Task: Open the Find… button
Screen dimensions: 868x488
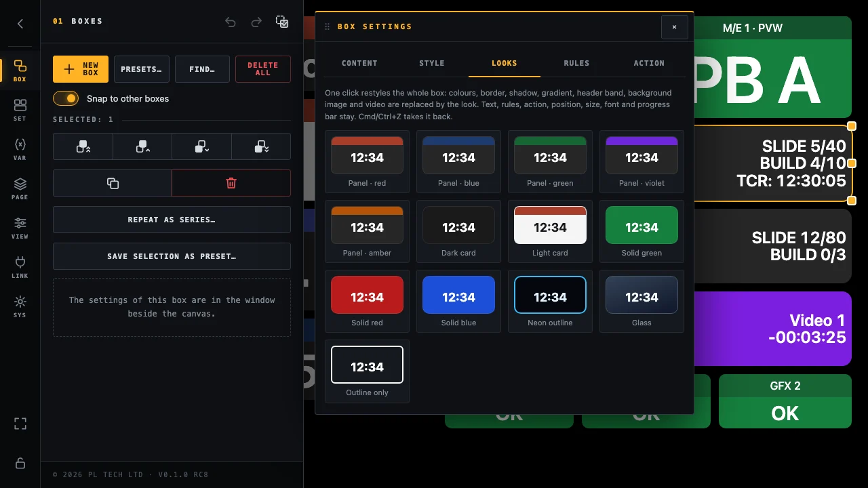Action: click(202, 69)
